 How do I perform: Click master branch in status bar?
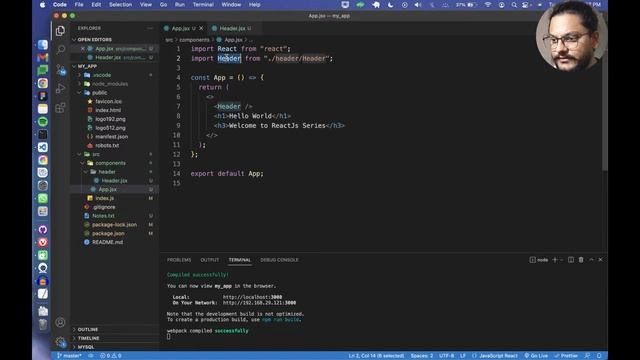pos(69,356)
